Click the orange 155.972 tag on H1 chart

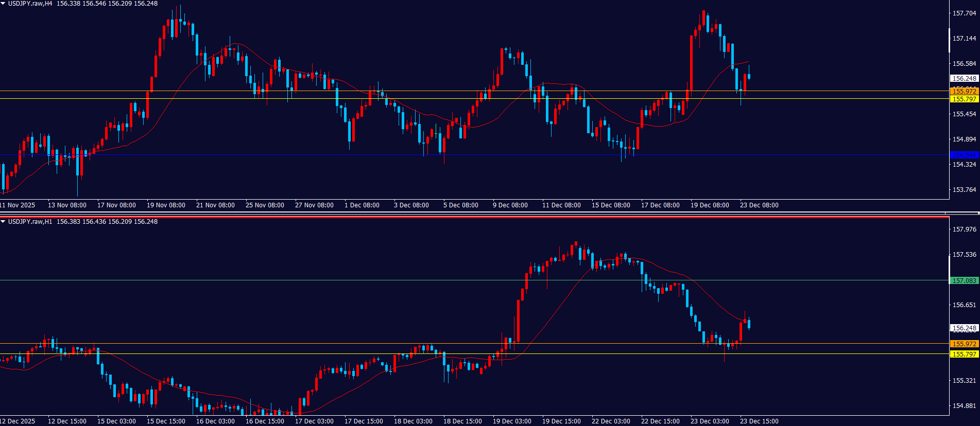click(x=964, y=344)
